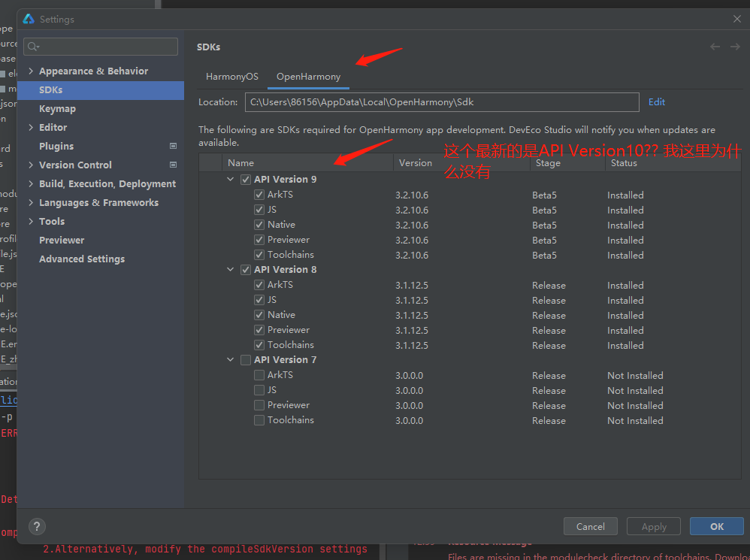Click the Apply button
The height and width of the screenshot is (560, 750).
(x=654, y=526)
